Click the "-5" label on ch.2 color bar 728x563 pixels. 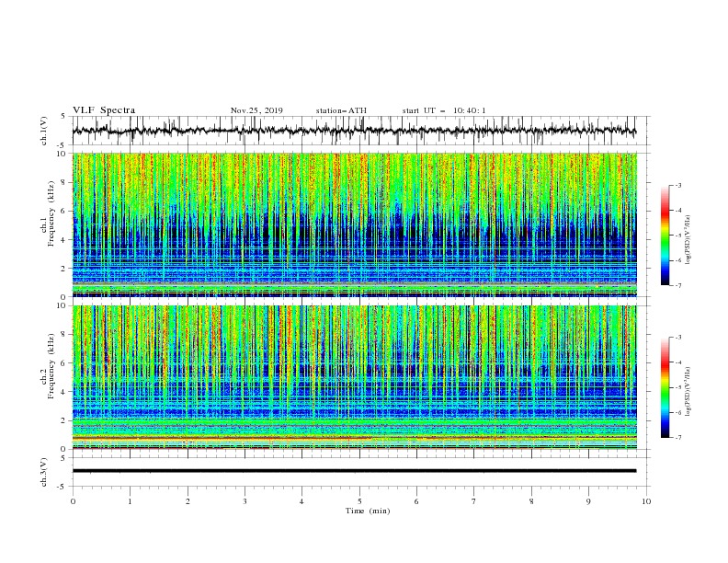[677, 387]
